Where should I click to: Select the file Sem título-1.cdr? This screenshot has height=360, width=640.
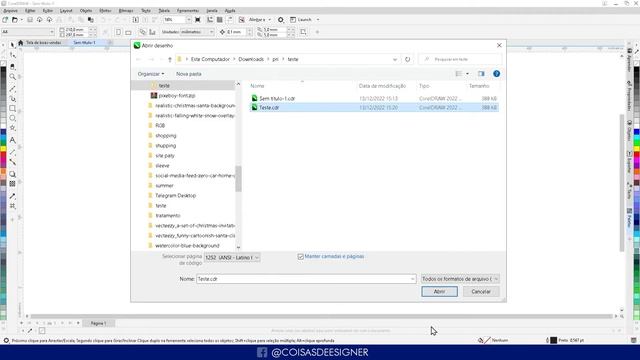point(277,98)
